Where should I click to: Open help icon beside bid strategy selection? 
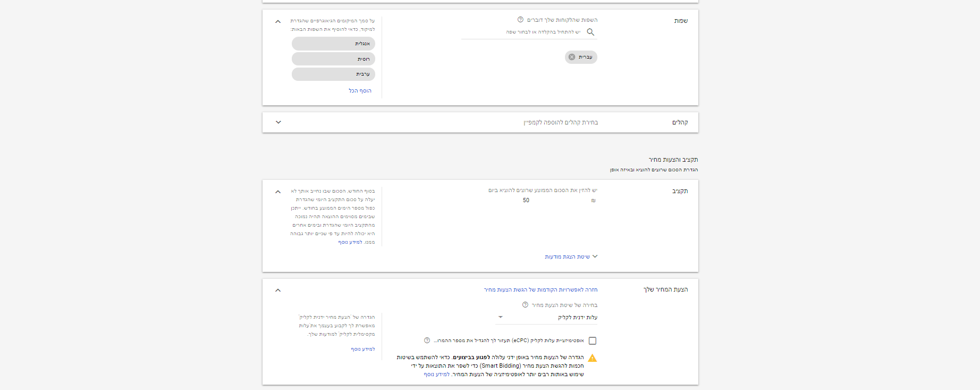point(525,305)
